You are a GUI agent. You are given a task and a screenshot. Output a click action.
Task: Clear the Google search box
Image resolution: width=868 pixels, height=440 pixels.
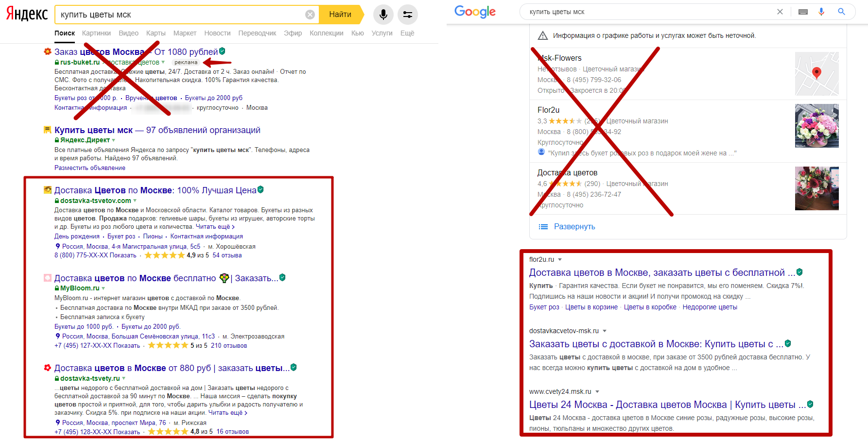780,12
